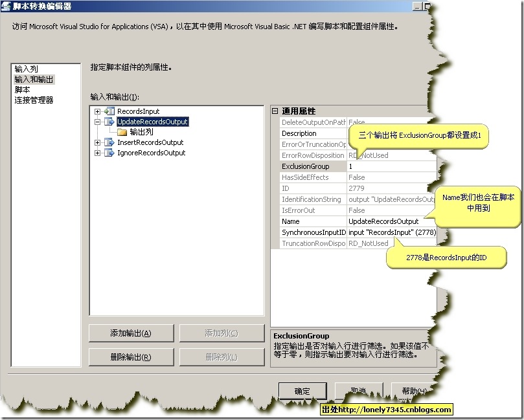
Task: Click the 取消 button
Action: (x=359, y=391)
